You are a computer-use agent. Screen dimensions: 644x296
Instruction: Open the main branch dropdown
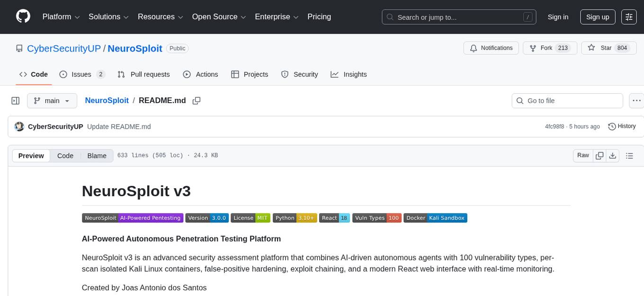click(x=52, y=100)
